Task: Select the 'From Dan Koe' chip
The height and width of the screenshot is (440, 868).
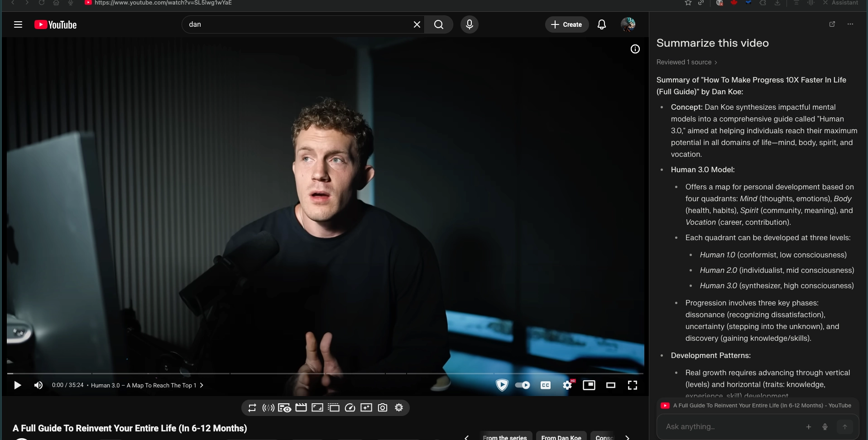Action: point(561,436)
